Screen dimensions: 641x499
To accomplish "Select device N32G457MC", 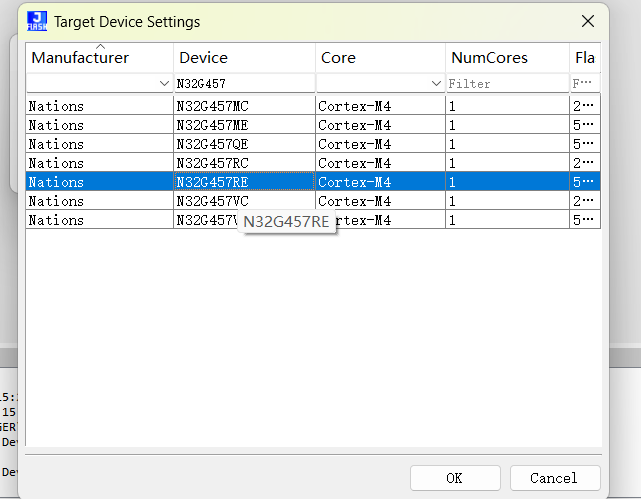I will [244, 106].
